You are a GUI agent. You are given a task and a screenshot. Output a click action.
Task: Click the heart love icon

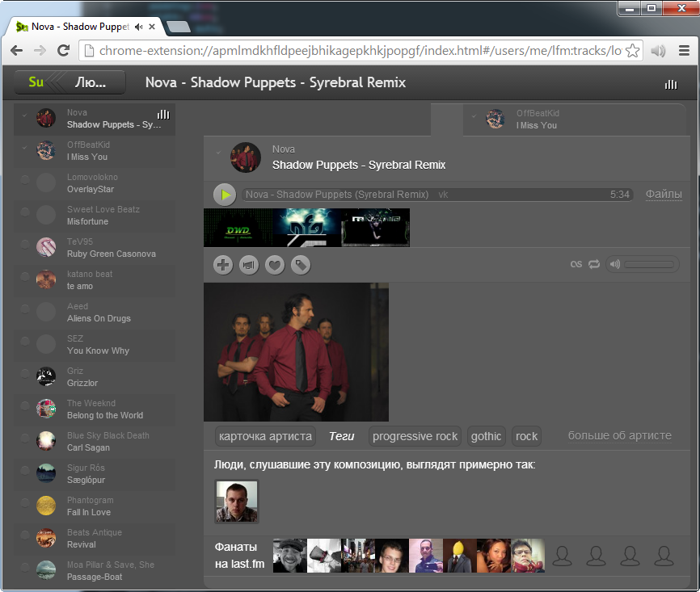point(275,265)
